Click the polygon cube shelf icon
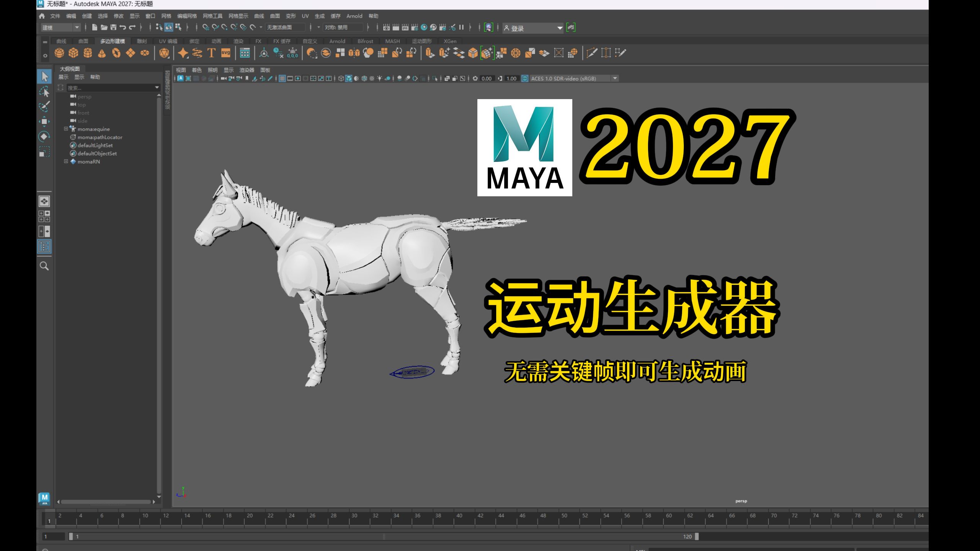The width and height of the screenshot is (980, 551). 73,53
